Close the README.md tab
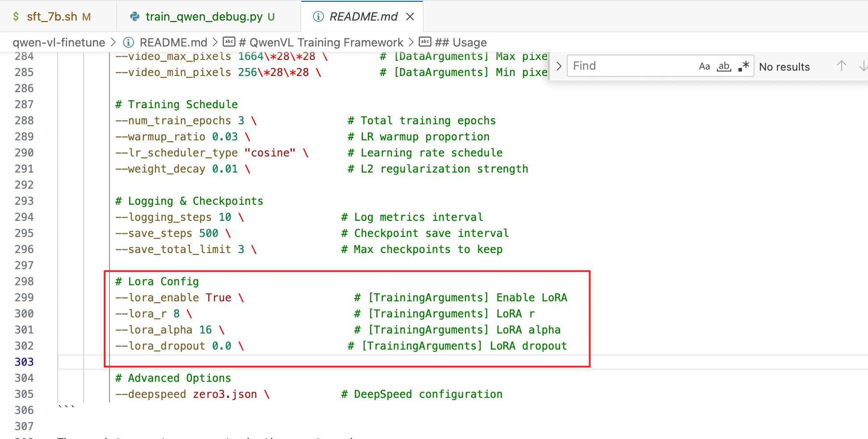The height and width of the screenshot is (439, 868). 410,17
